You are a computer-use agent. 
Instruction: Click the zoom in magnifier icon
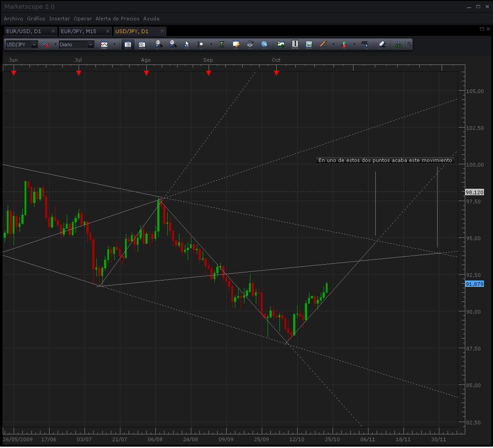point(159,44)
